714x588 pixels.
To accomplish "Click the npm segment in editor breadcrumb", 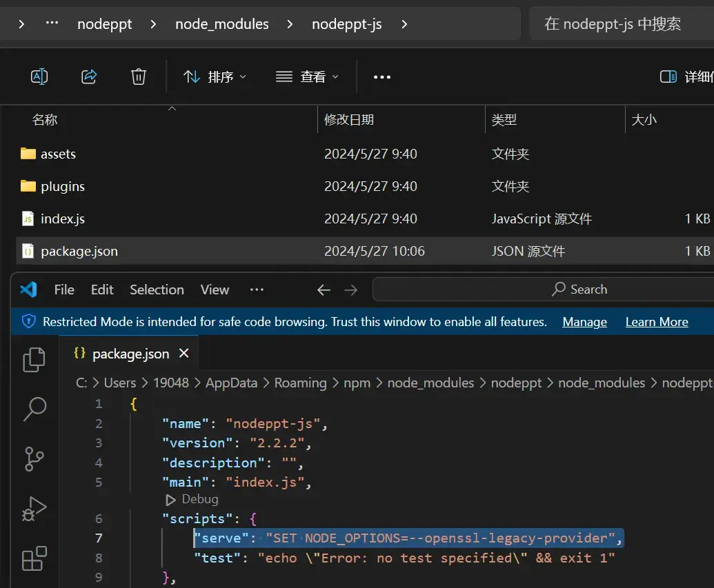I will 357,383.
